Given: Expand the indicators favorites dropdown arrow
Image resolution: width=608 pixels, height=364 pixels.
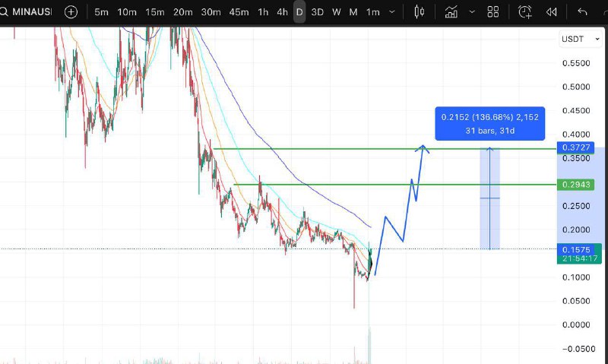Looking at the screenshot, I should (x=472, y=12).
